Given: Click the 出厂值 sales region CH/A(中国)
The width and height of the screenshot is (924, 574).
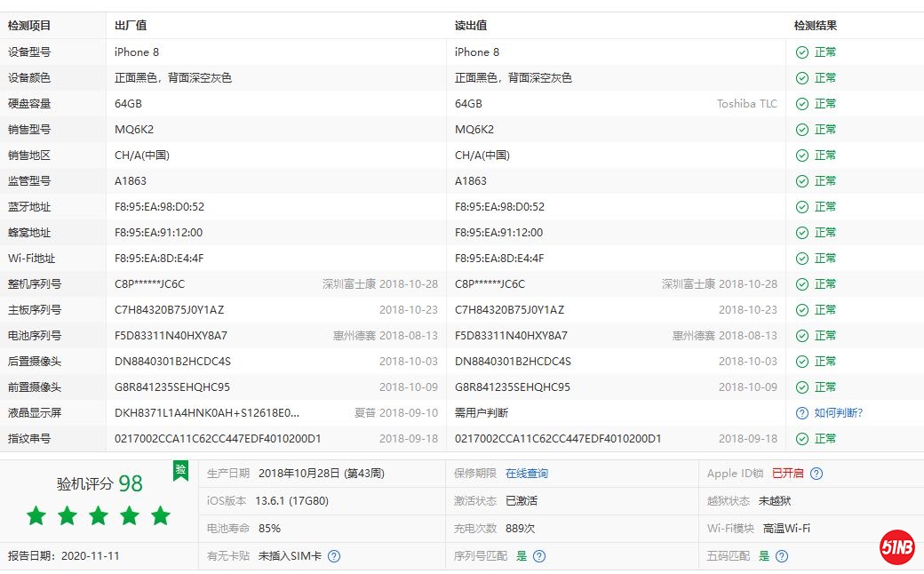Looking at the screenshot, I should [x=142, y=155].
